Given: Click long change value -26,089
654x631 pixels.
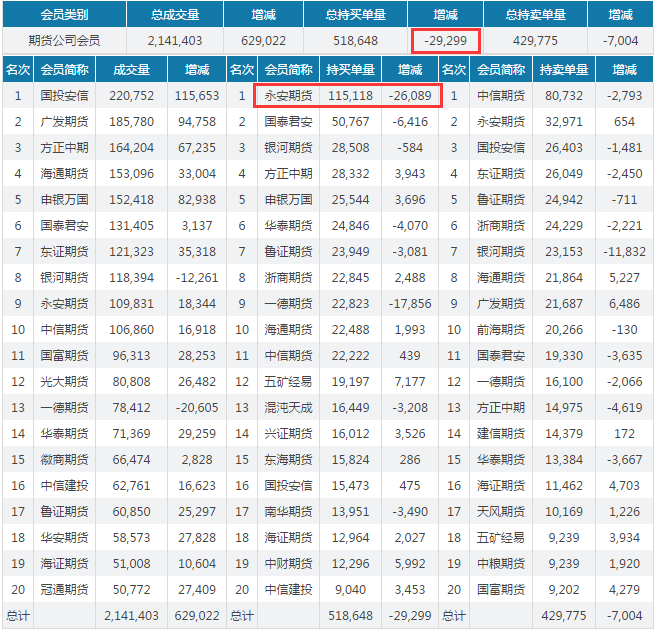Looking at the screenshot, I should 410,96.
